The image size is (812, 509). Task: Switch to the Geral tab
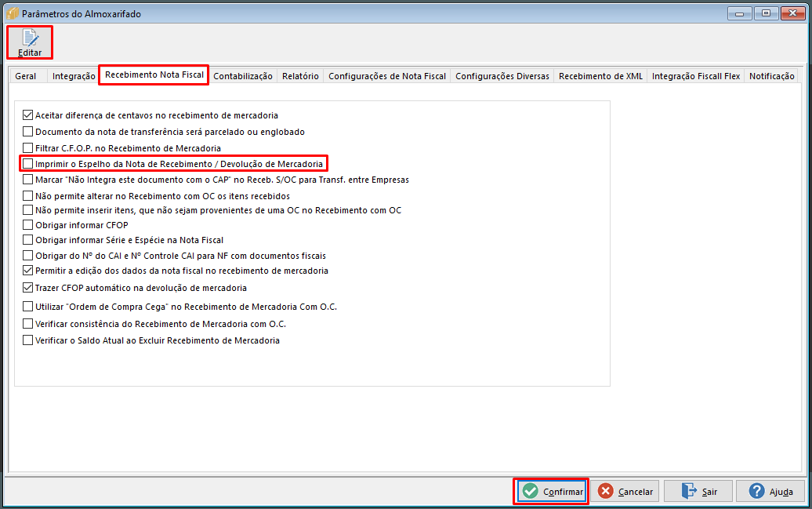tap(25, 76)
